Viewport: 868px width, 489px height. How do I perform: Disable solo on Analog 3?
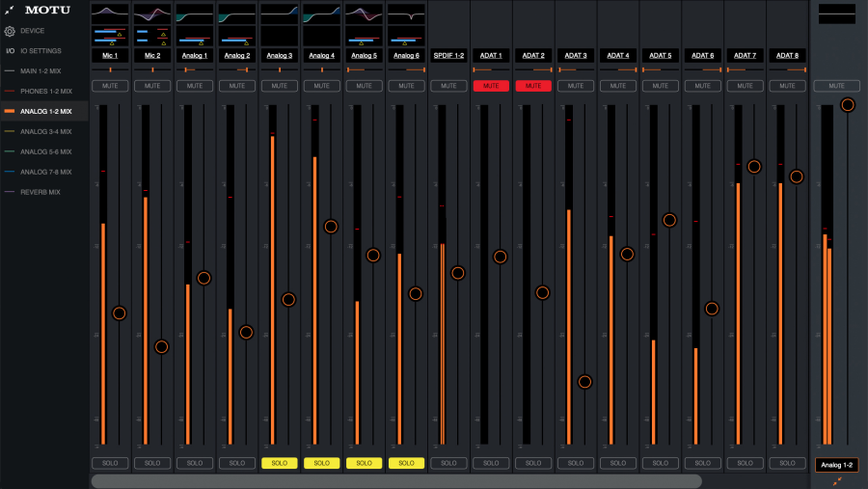pyautogui.click(x=280, y=463)
